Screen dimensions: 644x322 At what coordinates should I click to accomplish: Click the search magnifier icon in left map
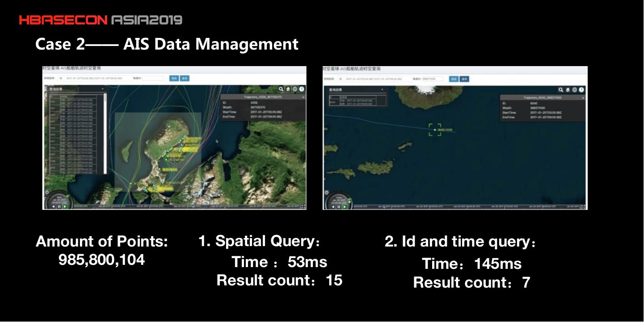(x=281, y=89)
